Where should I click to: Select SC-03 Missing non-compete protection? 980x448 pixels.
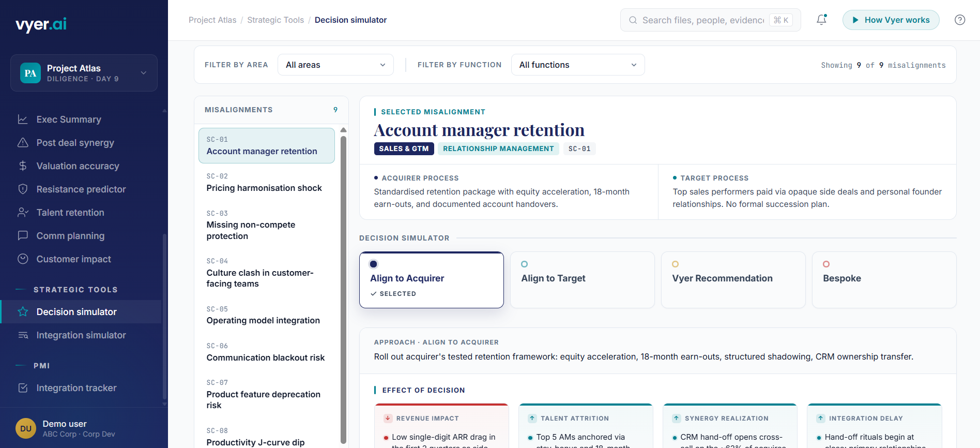[x=267, y=225]
